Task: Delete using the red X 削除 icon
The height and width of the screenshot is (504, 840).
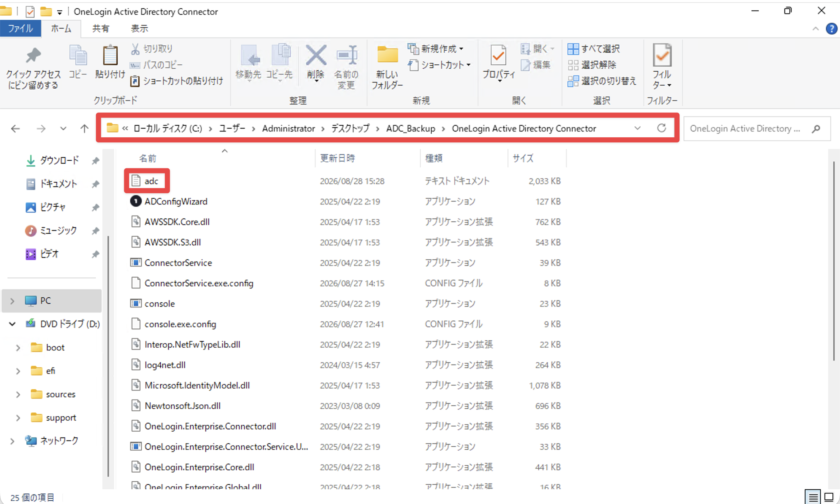Action: tap(316, 62)
